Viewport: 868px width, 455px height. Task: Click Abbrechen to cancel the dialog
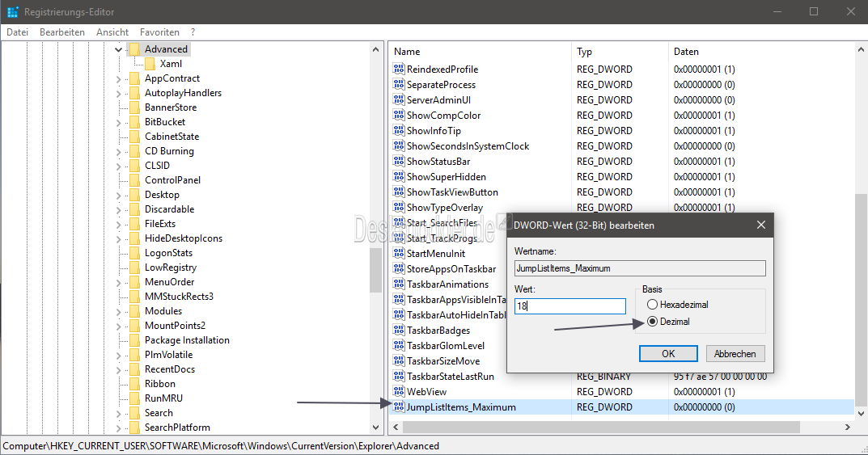pyautogui.click(x=735, y=353)
